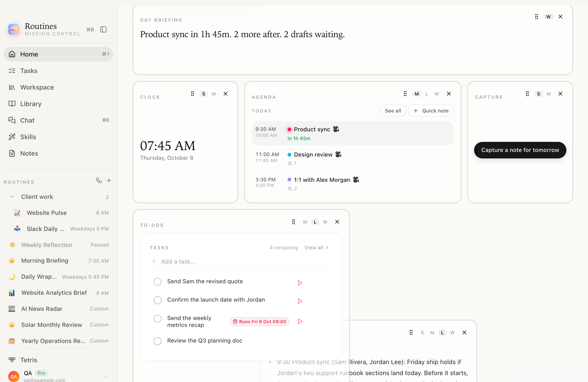
Task: Check off Review the Q3 planning doc
Action: click(157, 341)
